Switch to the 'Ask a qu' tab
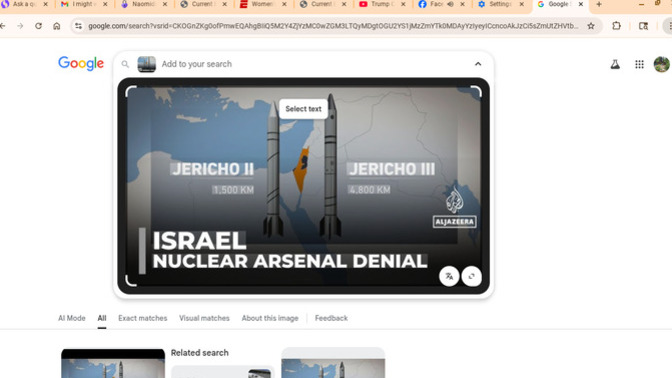The image size is (672, 378). (x=24, y=4)
